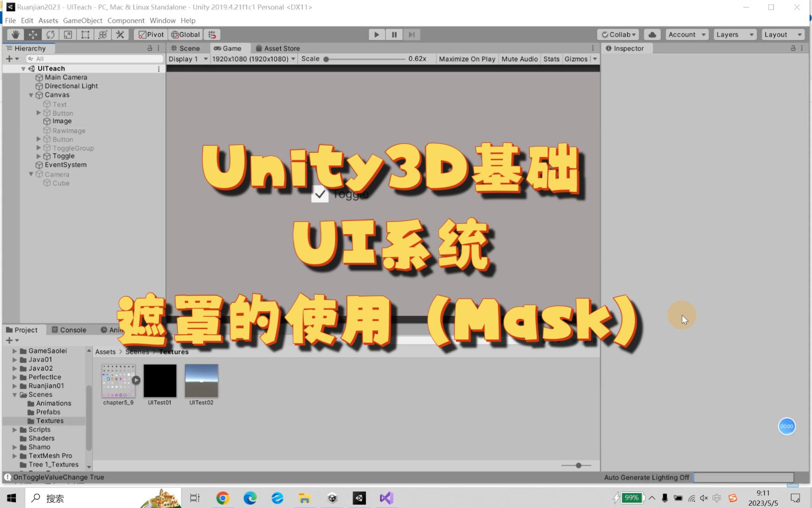The height and width of the screenshot is (508, 812).
Task: Open Task View on the taskbar
Action: pyautogui.click(x=195, y=498)
